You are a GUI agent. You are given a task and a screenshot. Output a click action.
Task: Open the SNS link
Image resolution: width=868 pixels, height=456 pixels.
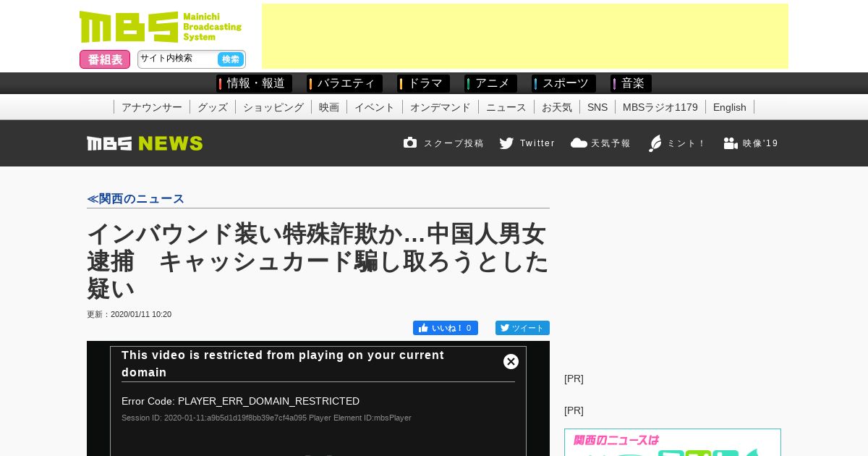(x=597, y=107)
